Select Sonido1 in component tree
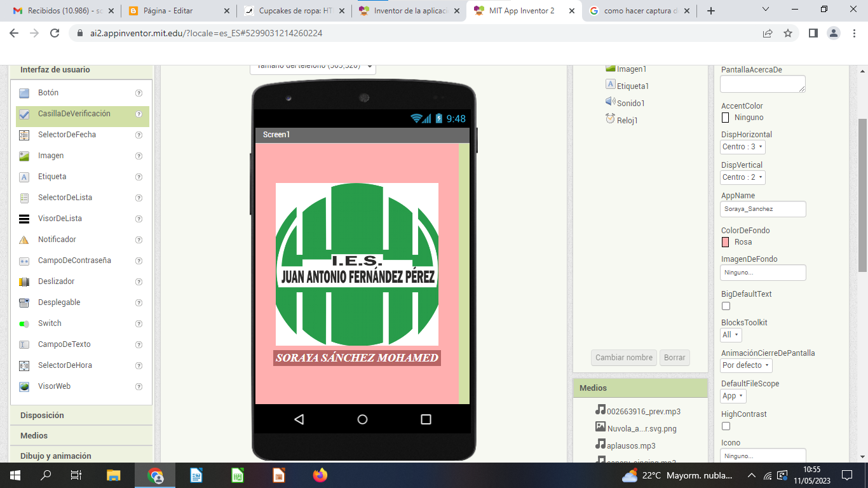868x488 pixels. 625,103
